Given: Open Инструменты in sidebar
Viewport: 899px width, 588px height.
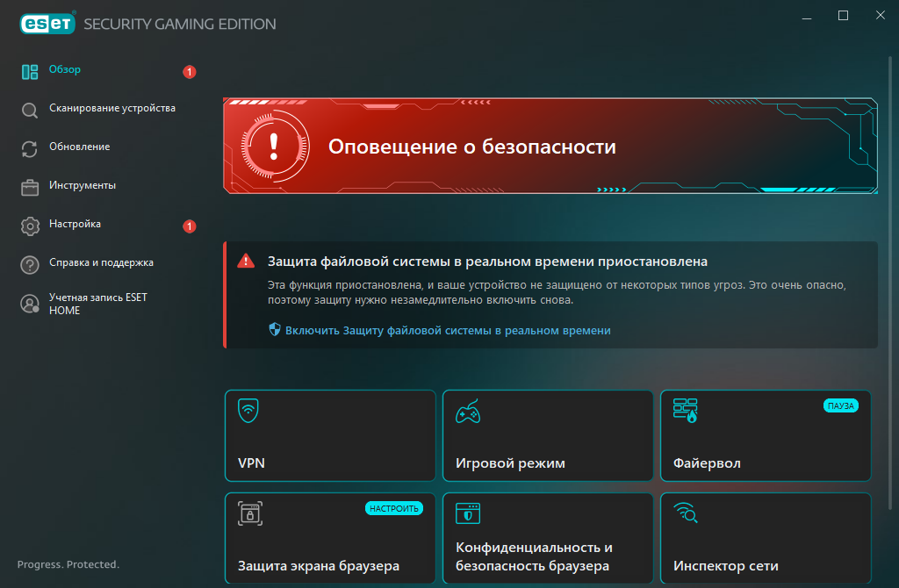Looking at the screenshot, I should coord(82,185).
